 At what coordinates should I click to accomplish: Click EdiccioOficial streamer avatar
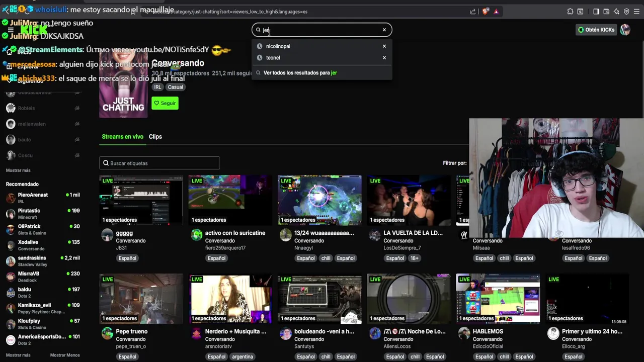(464, 334)
